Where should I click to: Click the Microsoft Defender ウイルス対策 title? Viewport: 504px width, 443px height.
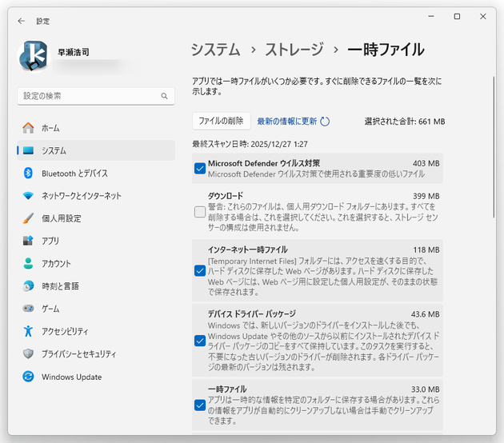tap(264, 163)
